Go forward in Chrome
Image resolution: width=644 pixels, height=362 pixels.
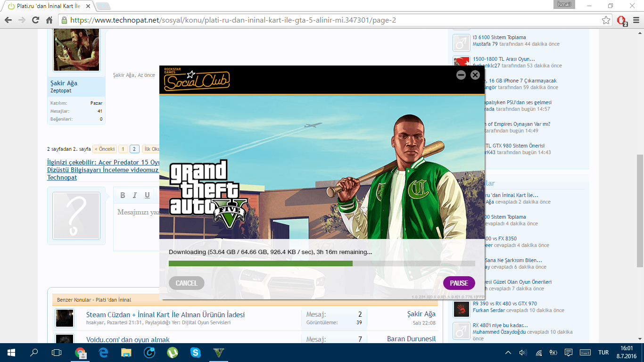click(x=22, y=20)
